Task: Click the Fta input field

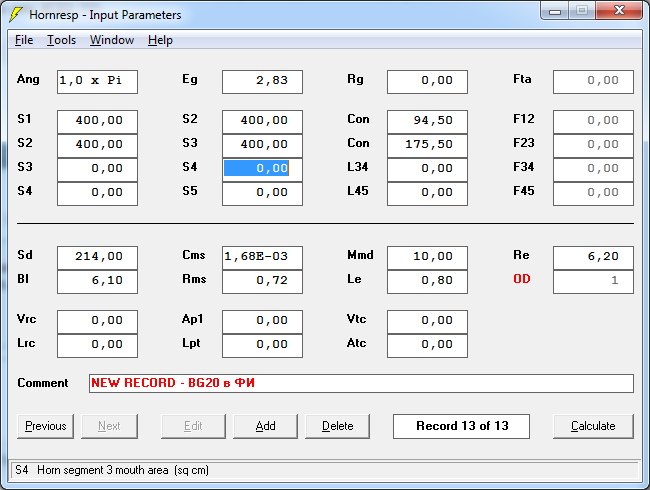Action: click(593, 82)
